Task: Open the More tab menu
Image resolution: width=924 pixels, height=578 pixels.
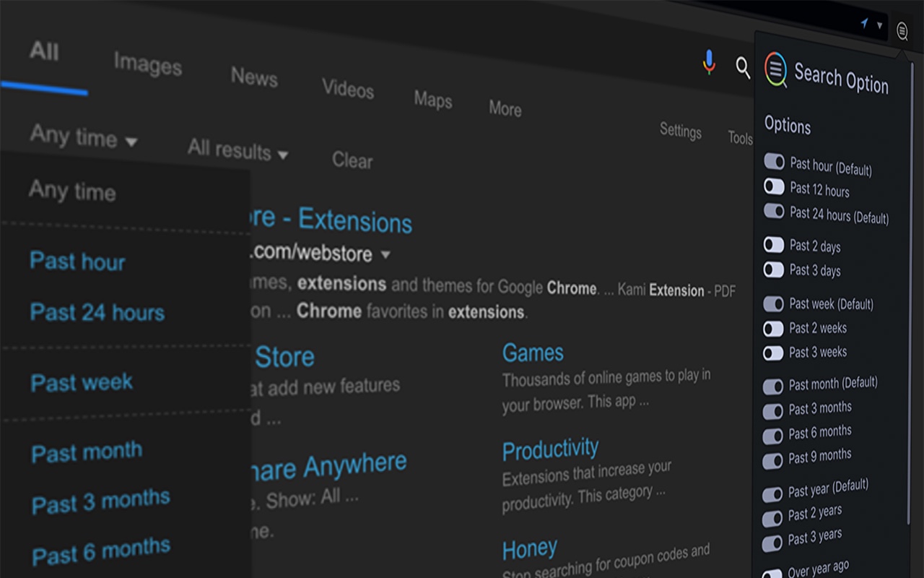Action: [x=505, y=108]
